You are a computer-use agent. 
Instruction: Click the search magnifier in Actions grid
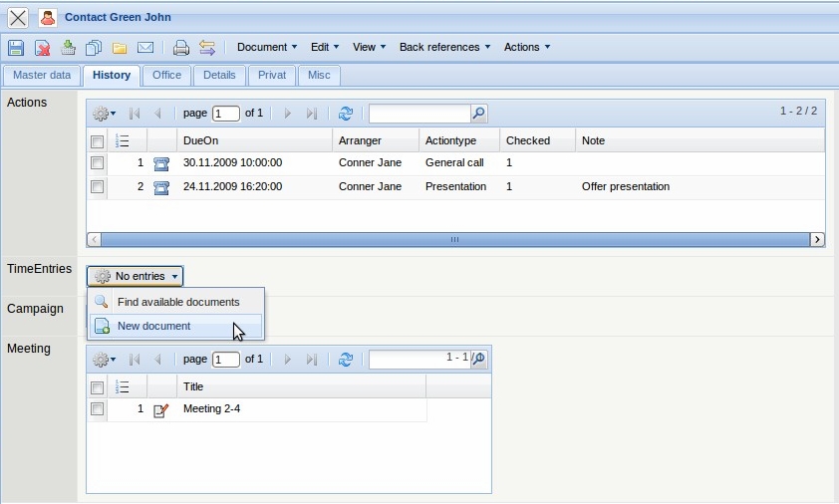tap(478, 114)
